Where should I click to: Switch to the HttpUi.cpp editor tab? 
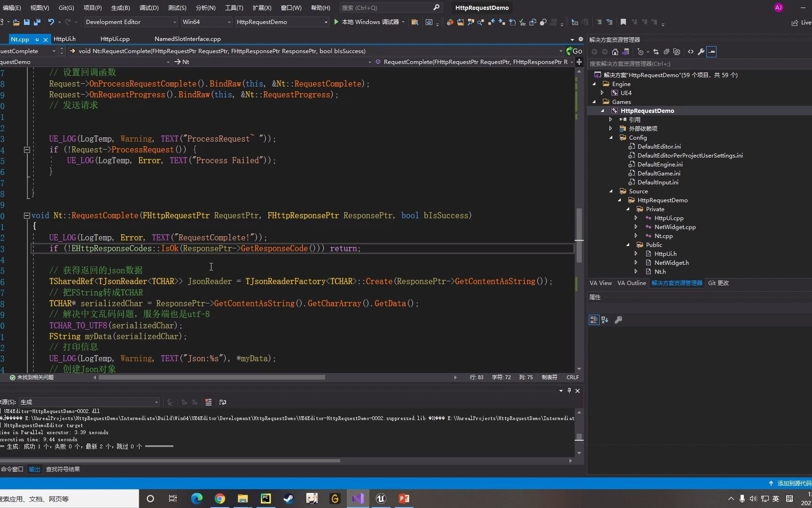coord(115,39)
